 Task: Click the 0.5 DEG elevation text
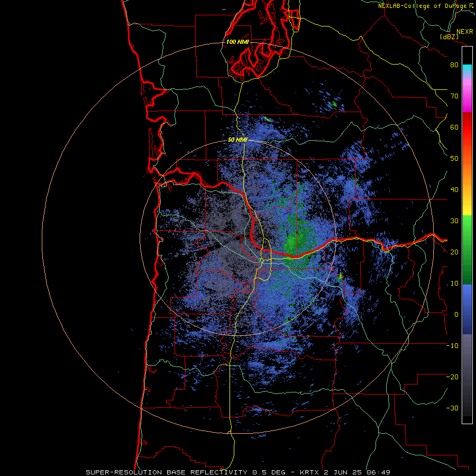point(269,472)
